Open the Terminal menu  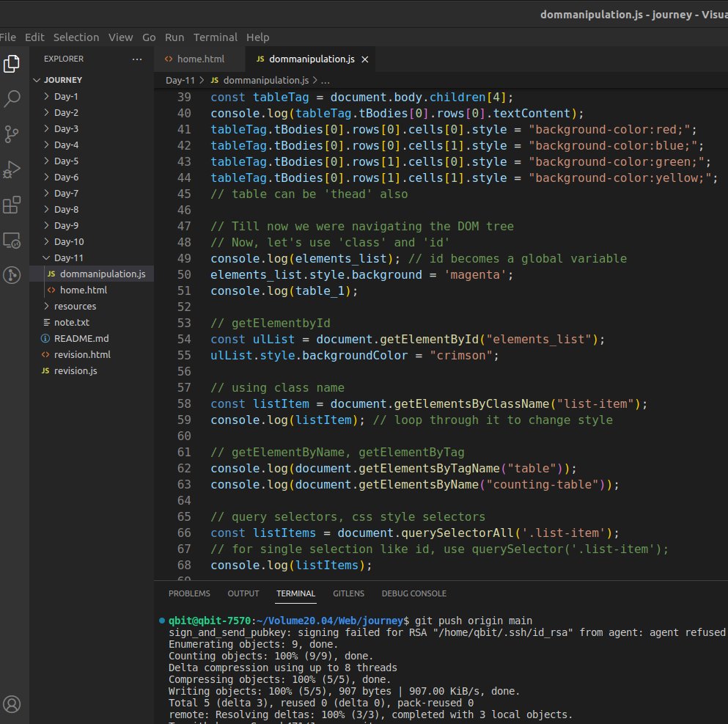click(216, 37)
